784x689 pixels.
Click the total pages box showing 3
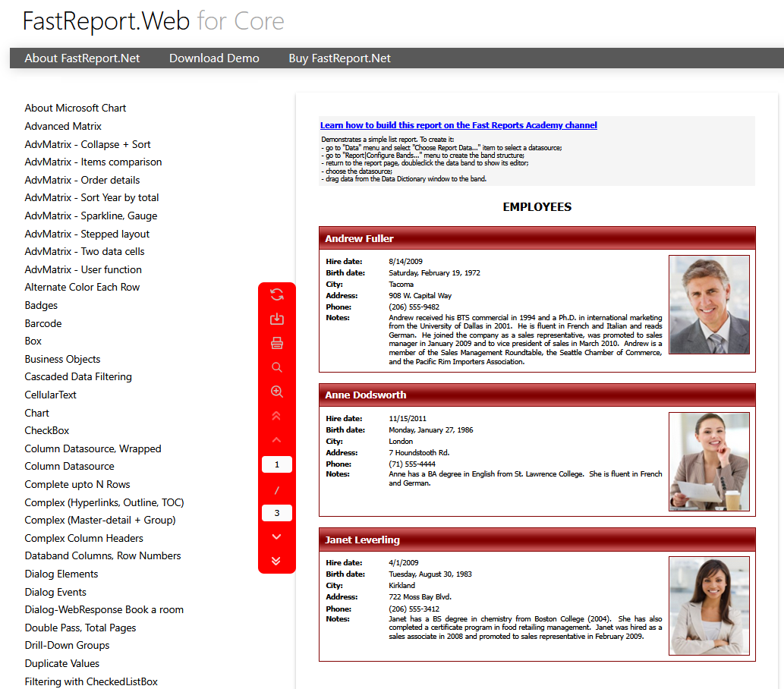click(277, 513)
